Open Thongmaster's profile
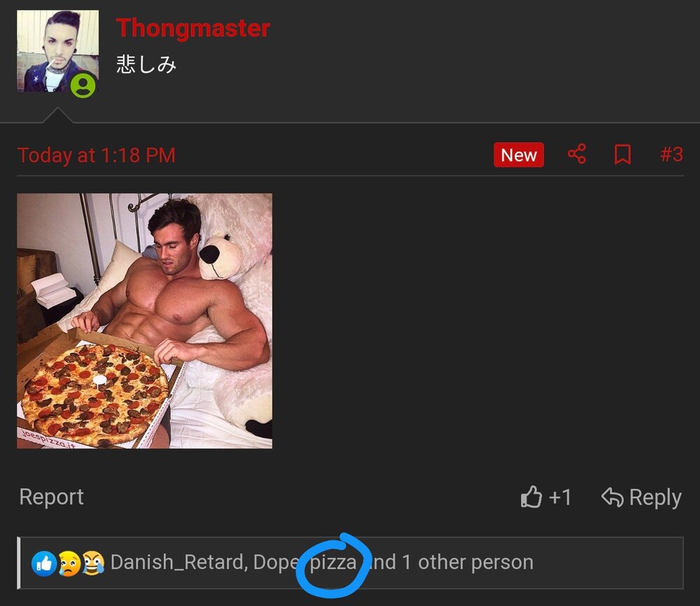 (x=192, y=28)
